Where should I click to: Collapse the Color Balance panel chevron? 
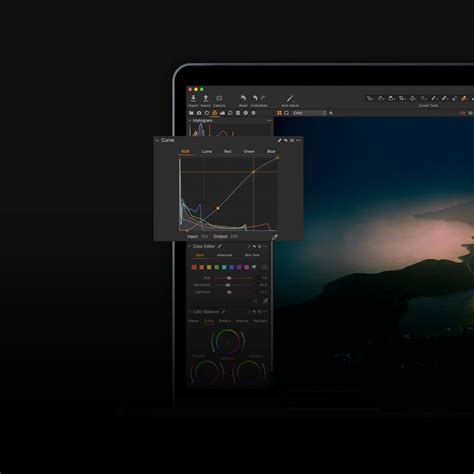coord(190,312)
